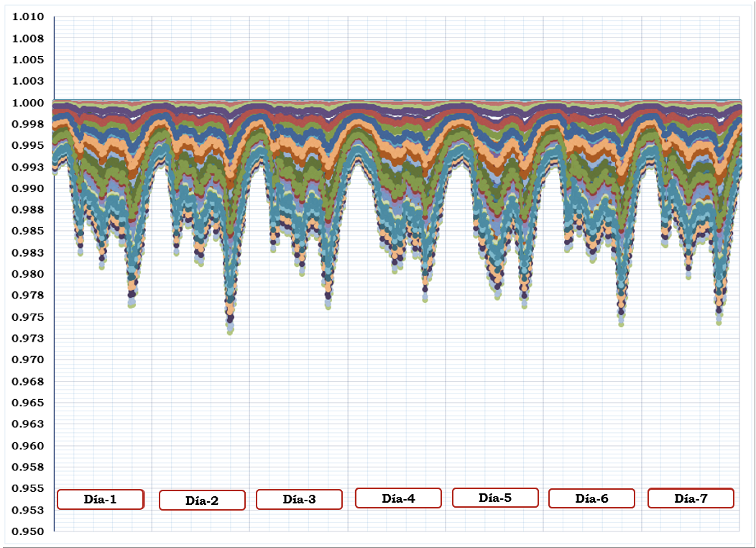Click the Día-1 label box
This screenshot has height=548, width=756.
(x=101, y=499)
